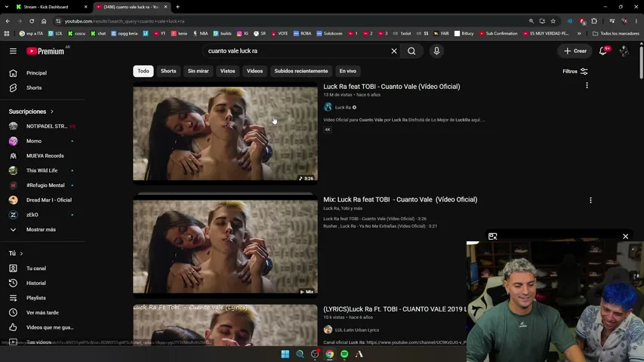Close the miniplayer overlay

[626, 236]
